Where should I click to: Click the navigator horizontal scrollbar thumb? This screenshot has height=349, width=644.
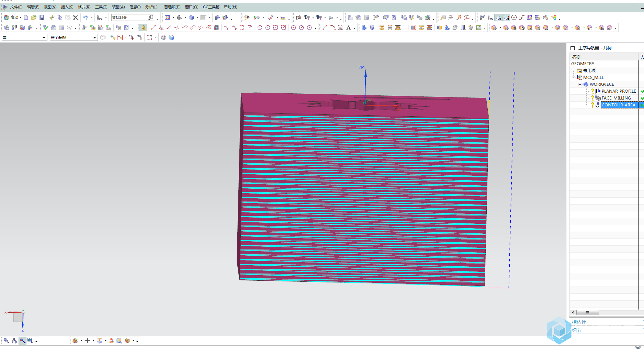pyautogui.click(x=587, y=312)
